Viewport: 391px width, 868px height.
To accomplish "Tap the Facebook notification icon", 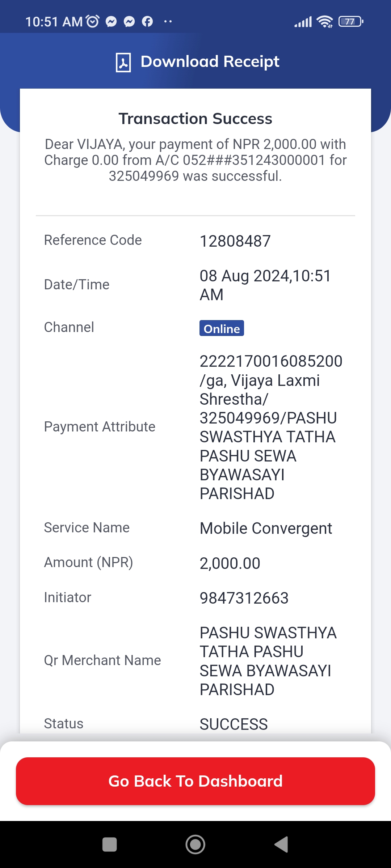I will click(147, 22).
